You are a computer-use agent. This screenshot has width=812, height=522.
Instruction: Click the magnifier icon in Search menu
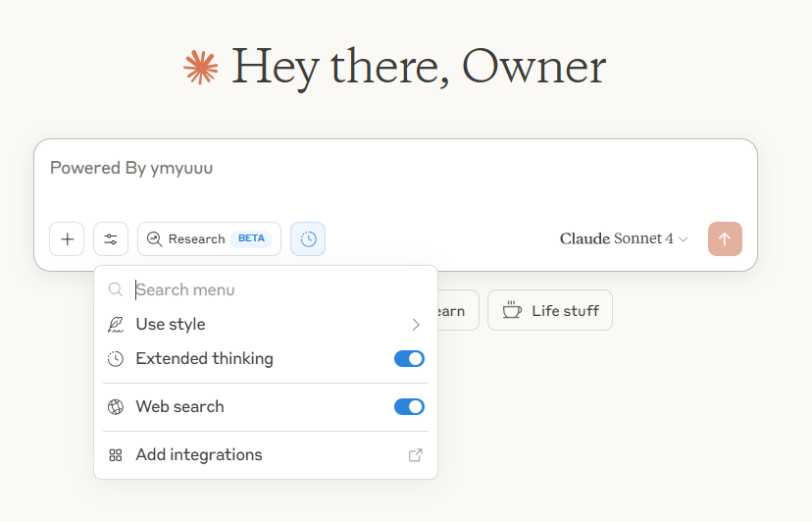pyautogui.click(x=116, y=289)
